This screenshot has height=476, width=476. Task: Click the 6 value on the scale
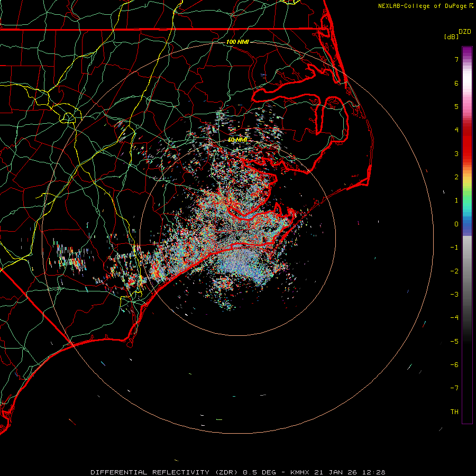coord(456,83)
